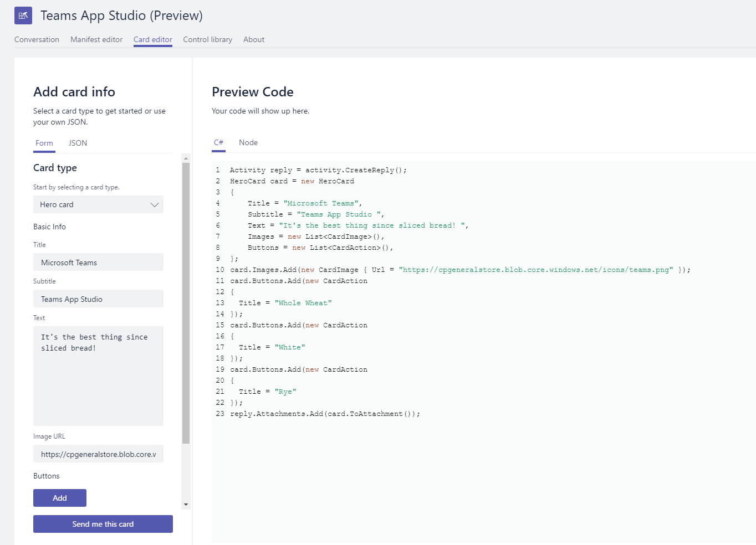Click the Teams App Studio app icon

pyautogui.click(x=23, y=16)
